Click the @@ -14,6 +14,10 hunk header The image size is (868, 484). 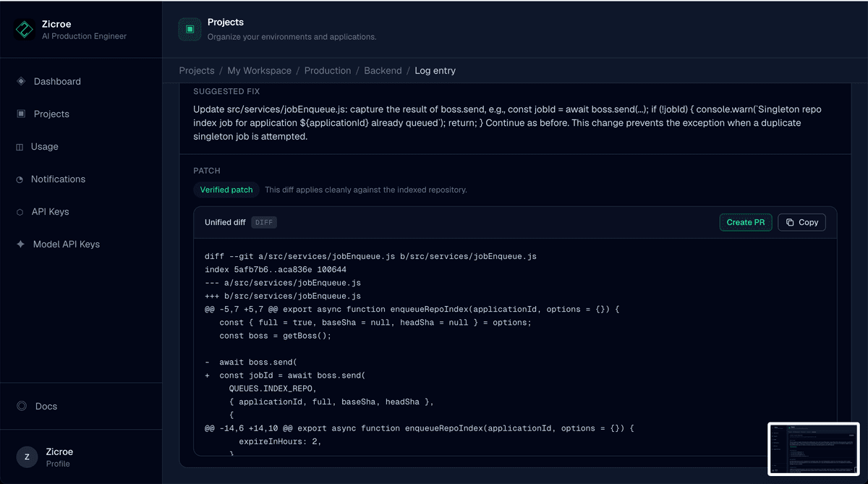coord(420,428)
